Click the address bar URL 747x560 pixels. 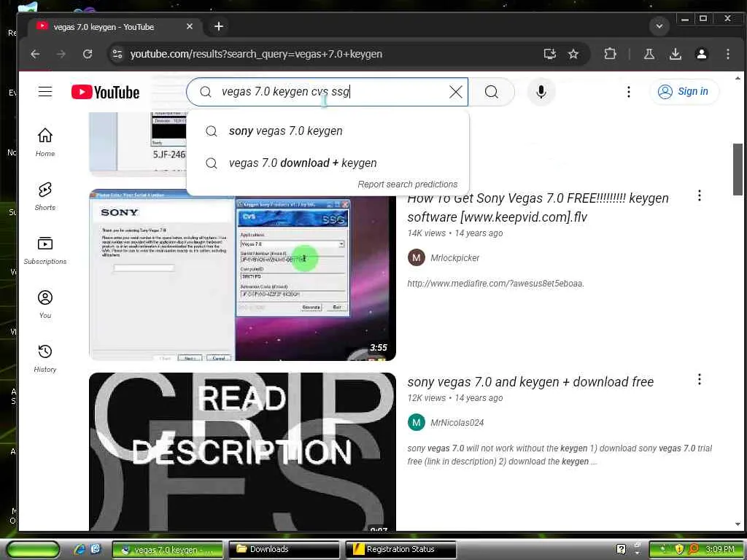(x=256, y=54)
